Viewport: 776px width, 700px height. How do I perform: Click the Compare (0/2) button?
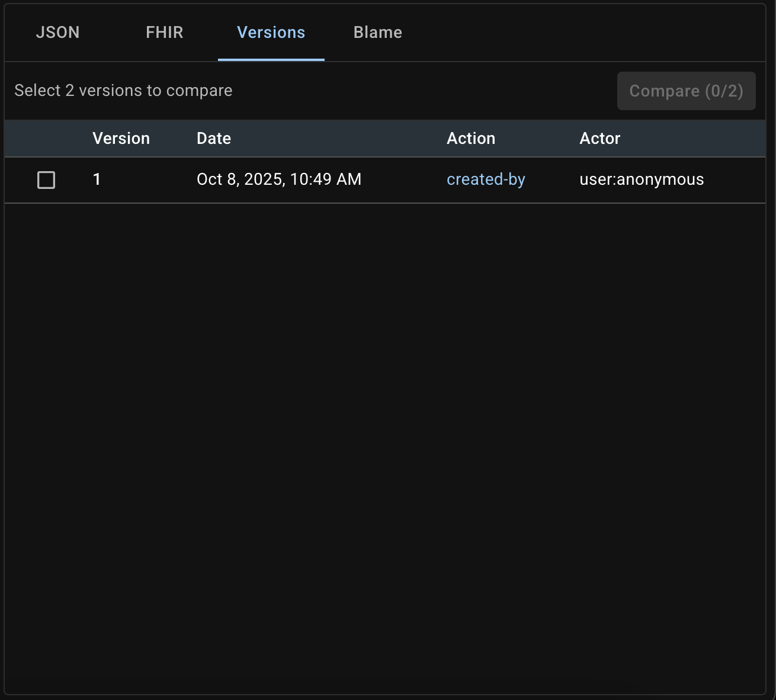[x=686, y=91]
